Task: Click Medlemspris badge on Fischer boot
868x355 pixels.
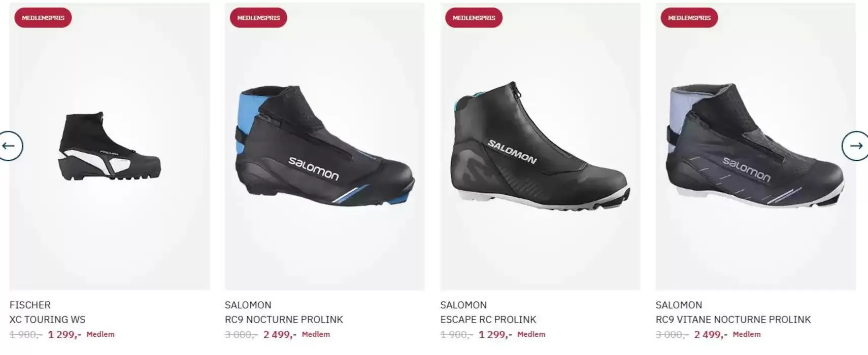Action: click(x=43, y=18)
